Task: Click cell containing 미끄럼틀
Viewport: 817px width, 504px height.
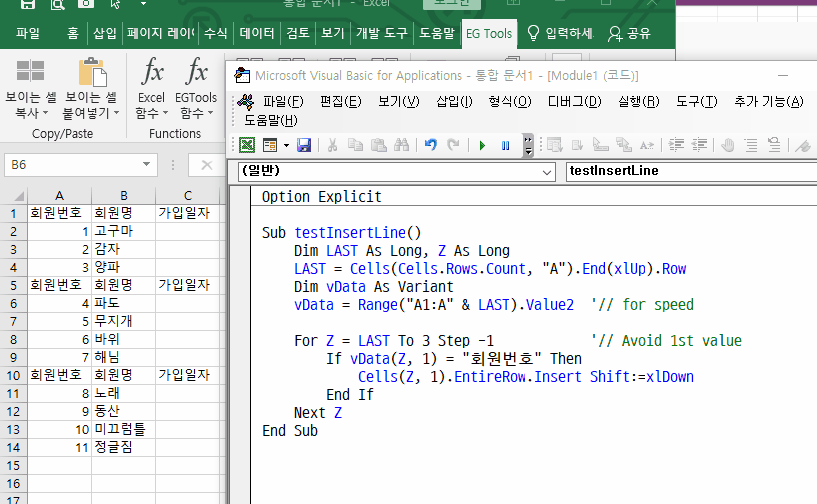Action: point(123,429)
